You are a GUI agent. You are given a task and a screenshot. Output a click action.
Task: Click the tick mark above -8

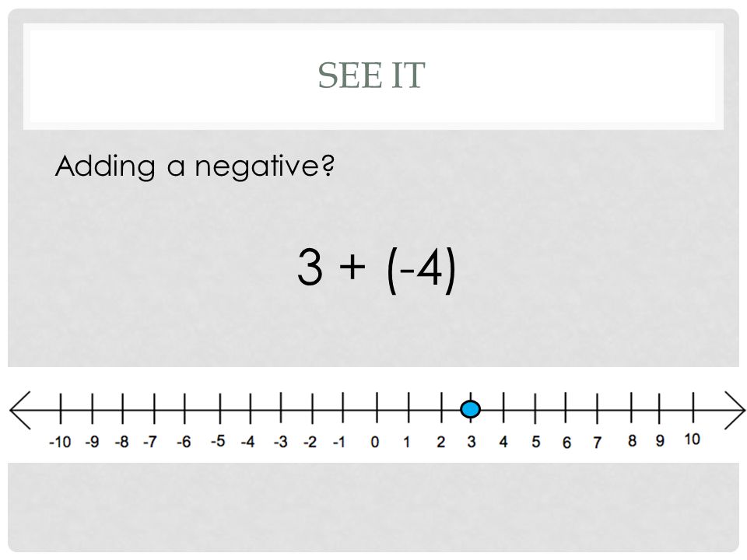[122, 408]
